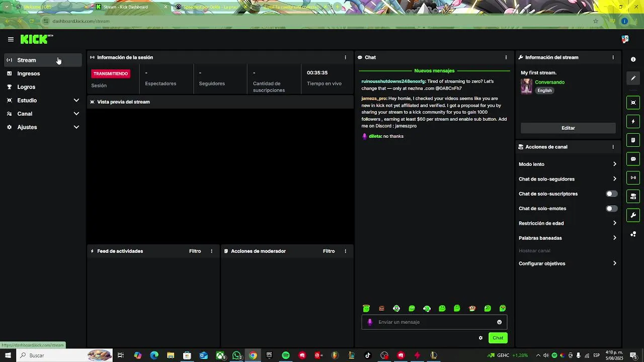The height and width of the screenshot is (362, 644).
Task: Open Filtro in Acciones de moderador
Action: [x=329, y=251]
